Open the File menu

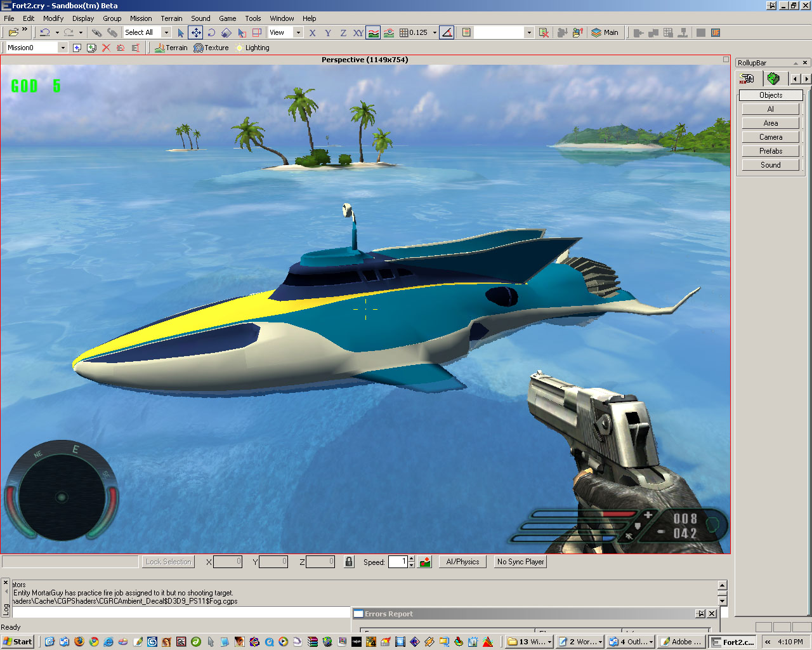[x=9, y=18]
